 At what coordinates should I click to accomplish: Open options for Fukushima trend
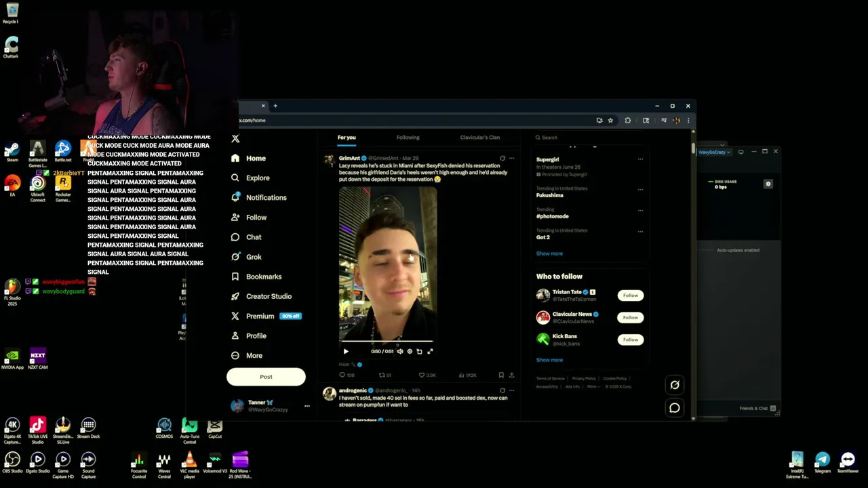pyautogui.click(x=640, y=189)
